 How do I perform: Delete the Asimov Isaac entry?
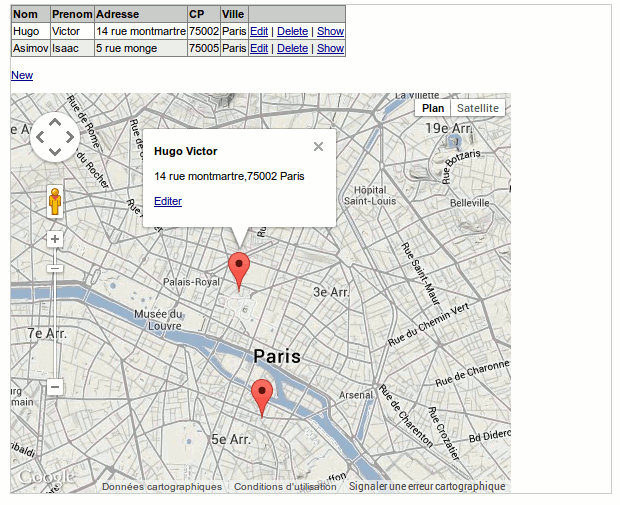[x=292, y=48]
